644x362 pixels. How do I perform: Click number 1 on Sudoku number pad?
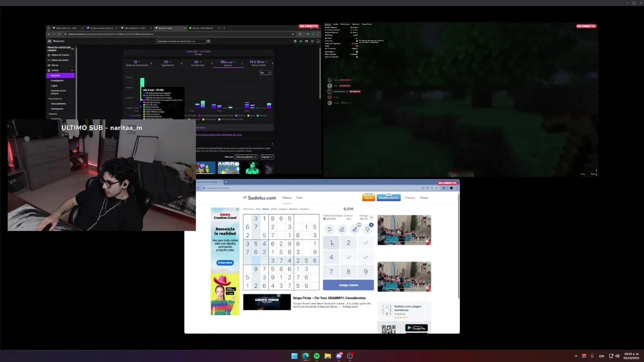(x=331, y=243)
